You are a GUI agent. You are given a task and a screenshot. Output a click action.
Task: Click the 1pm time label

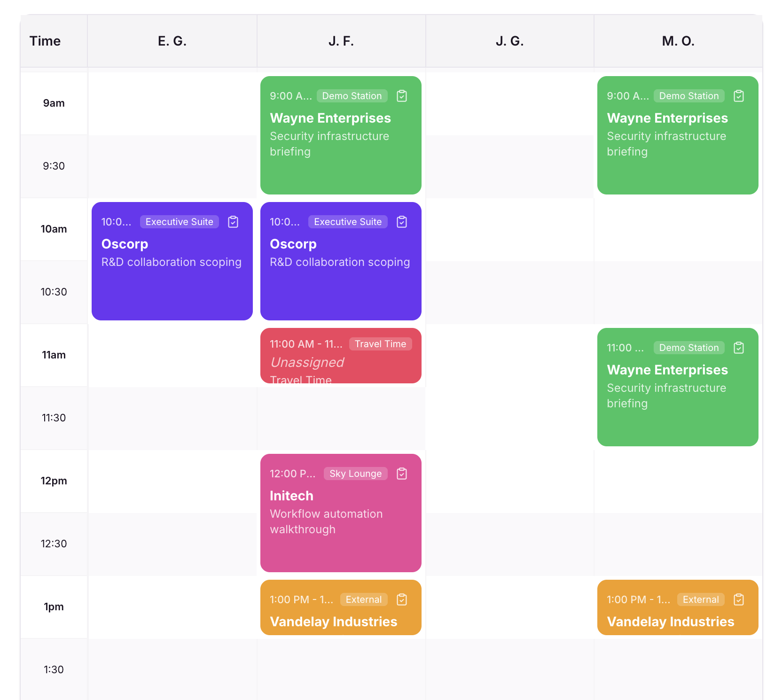coord(54,607)
